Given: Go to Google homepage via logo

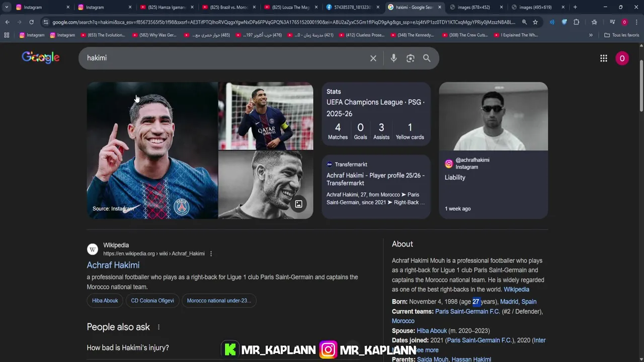Looking at the screenshot, I should tap(41, 57).
